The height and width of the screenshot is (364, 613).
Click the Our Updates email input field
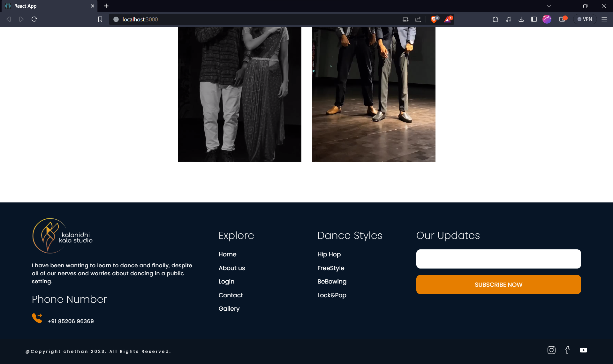coord(498,259)
